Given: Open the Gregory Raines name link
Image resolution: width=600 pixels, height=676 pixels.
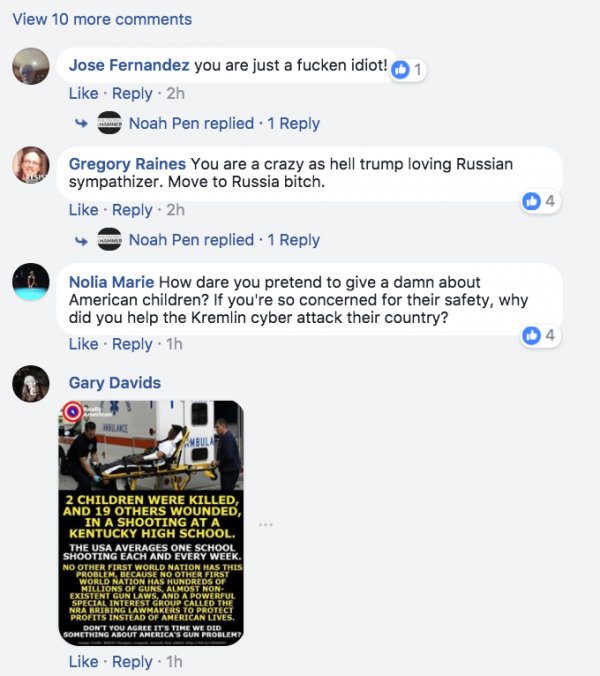Looking at the screenshot, I should [x=128, y=164].
